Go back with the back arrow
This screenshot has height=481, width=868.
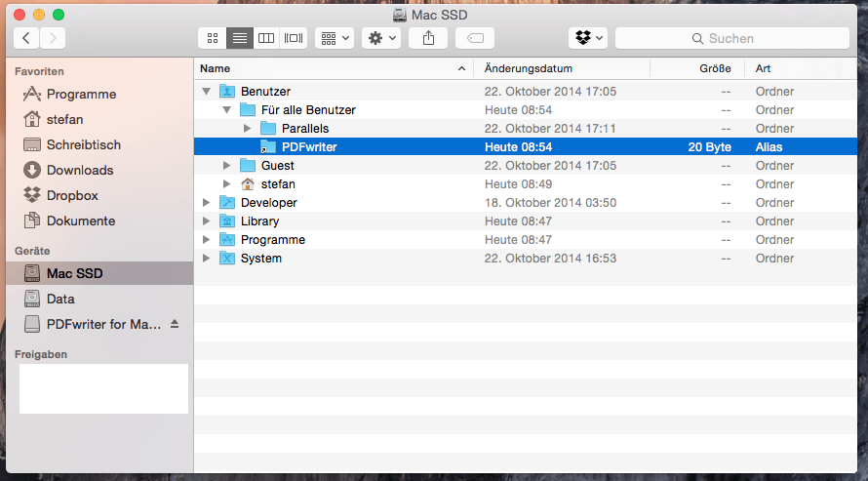point(26,38)
